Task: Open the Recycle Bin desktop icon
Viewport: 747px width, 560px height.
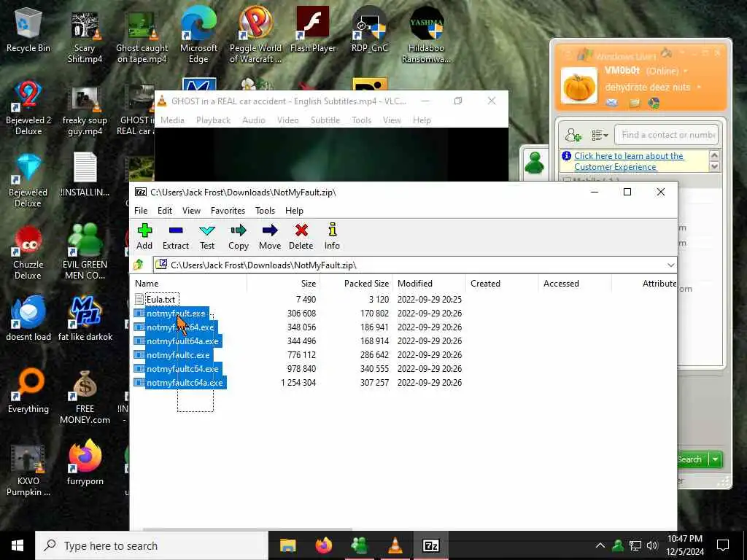Action: pyautogui.click(x=28, y=31)
